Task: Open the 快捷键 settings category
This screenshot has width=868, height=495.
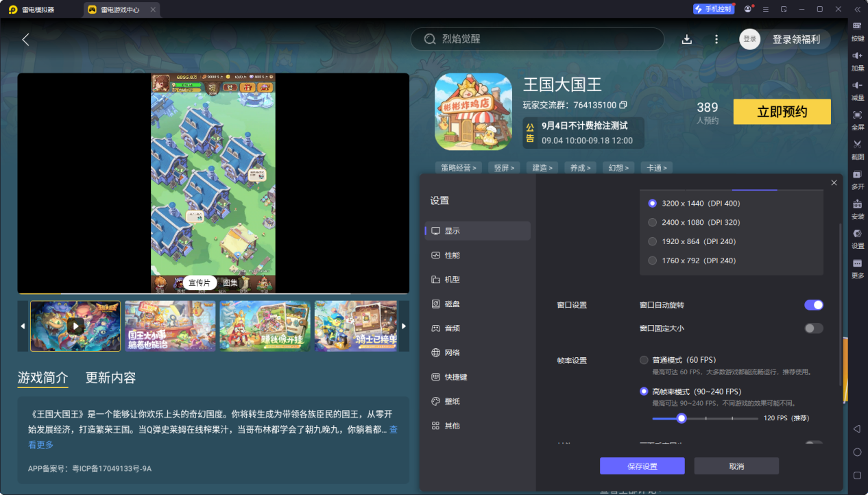Action: coord(478,377)
